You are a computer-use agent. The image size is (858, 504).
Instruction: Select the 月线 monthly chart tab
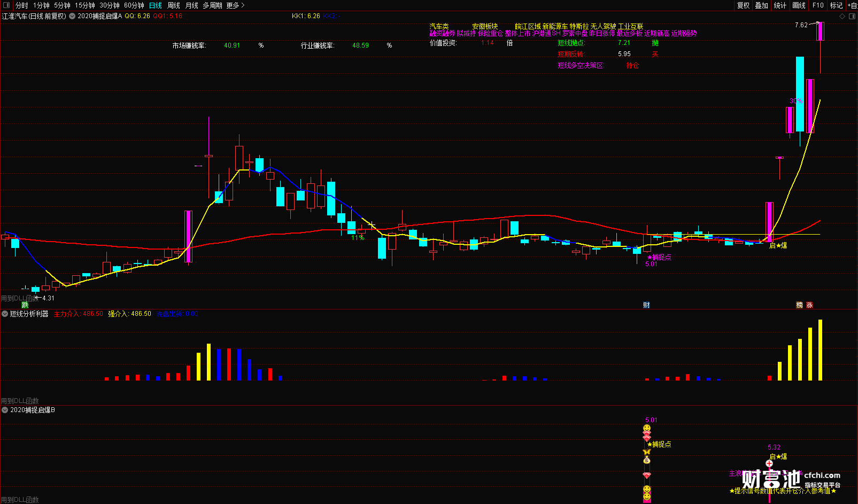click(x=191, y=5)
